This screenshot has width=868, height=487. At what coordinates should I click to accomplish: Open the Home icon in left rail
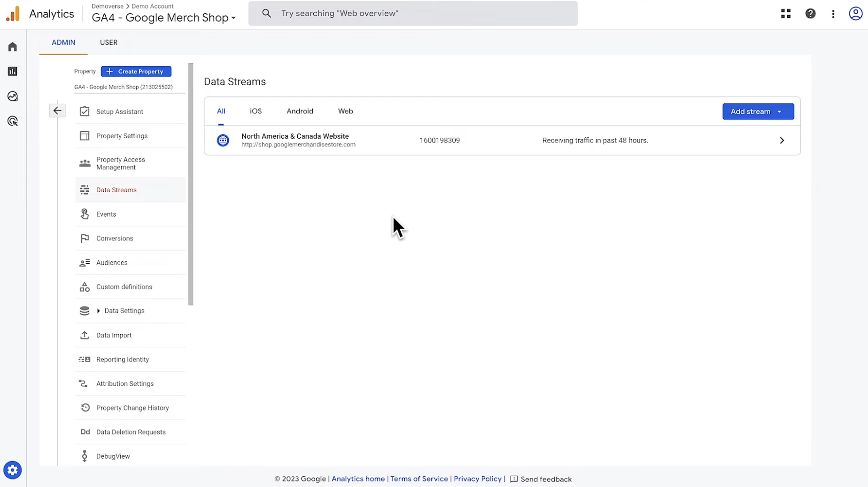pyautogui.click(x=13, y=47)
